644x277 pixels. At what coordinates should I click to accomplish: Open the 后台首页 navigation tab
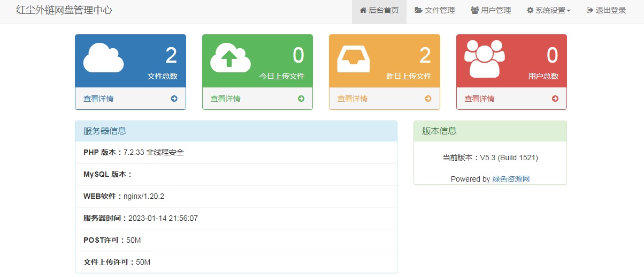coord(379,10)
